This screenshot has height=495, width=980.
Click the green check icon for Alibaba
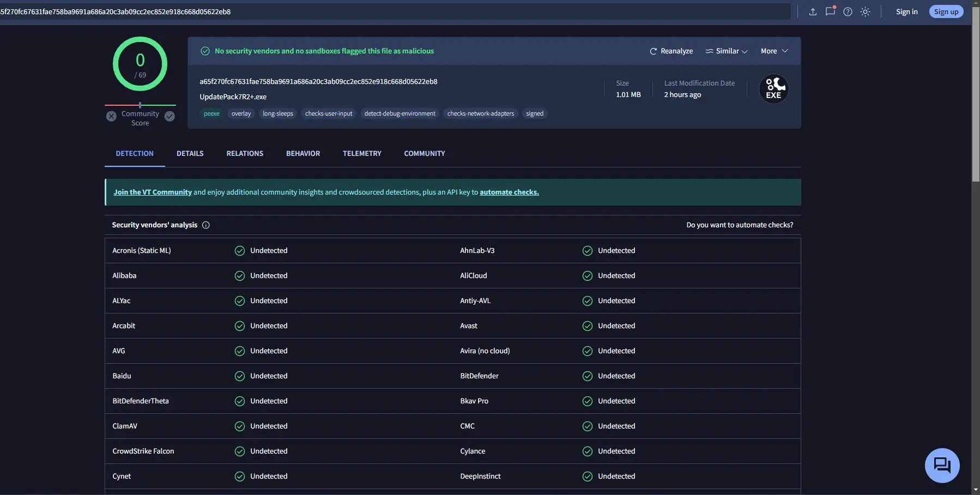(239, 276)
